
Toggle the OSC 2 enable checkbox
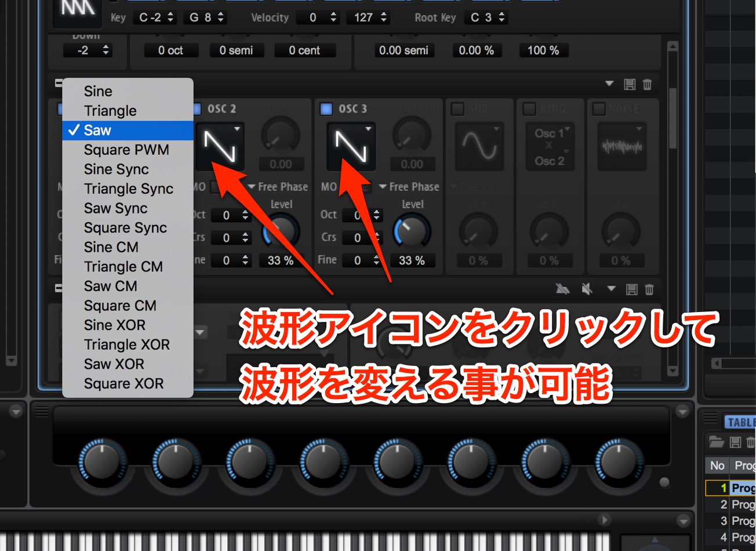[196, 108]
